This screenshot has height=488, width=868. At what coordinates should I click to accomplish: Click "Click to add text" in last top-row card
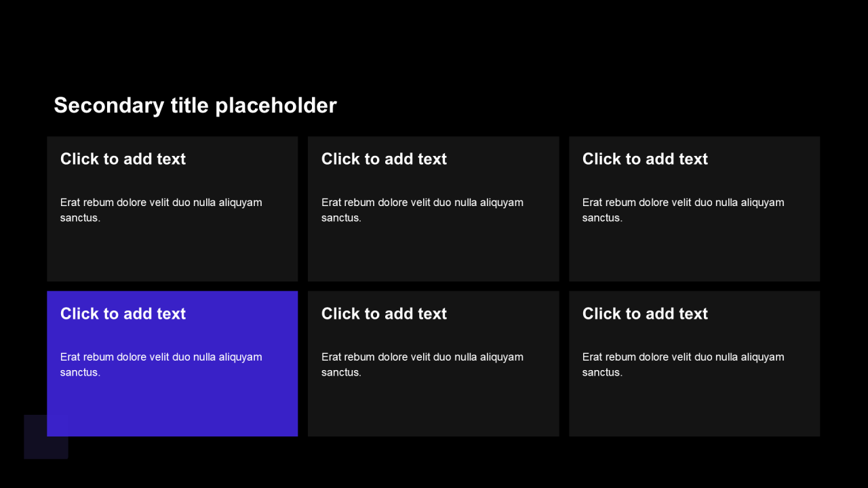645,159
